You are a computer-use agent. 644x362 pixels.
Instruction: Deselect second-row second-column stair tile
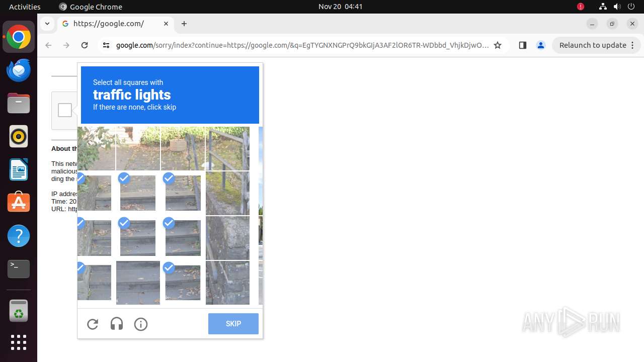138,193
